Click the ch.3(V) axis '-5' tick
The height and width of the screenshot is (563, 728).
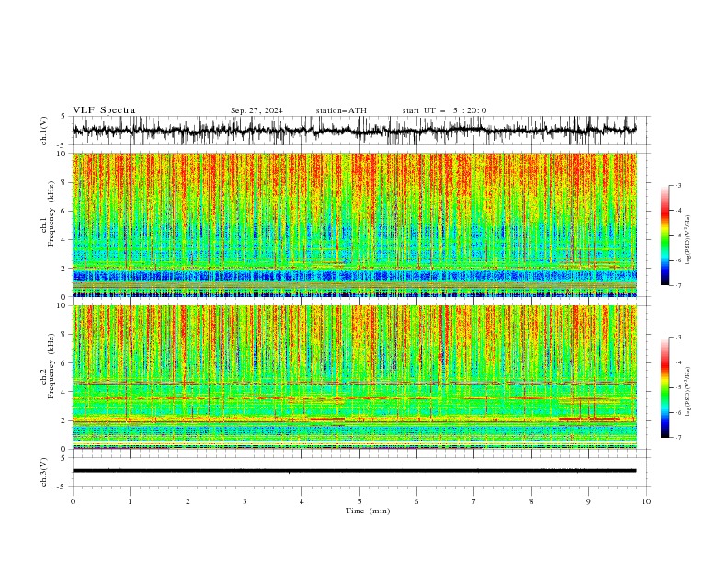click(63, 487)
